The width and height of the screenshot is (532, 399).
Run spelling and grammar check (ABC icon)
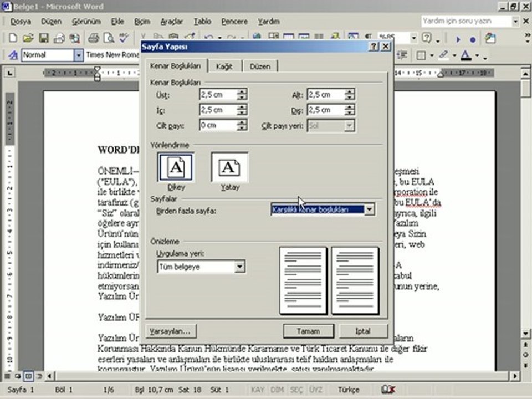[124, 38]
